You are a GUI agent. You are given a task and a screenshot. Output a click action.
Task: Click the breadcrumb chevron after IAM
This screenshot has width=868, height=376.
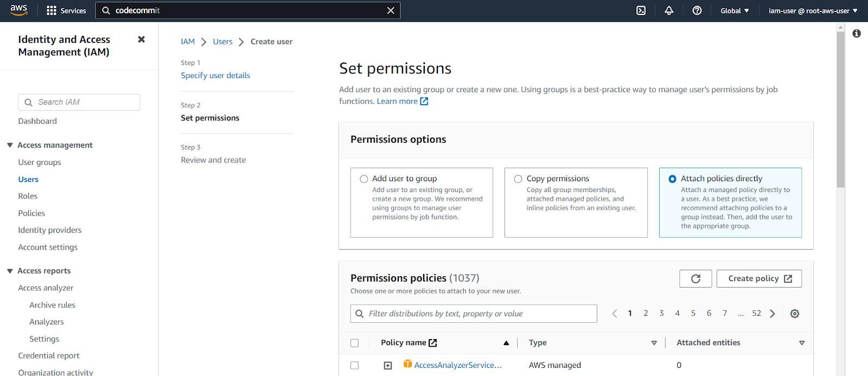[x=204, y=42]
